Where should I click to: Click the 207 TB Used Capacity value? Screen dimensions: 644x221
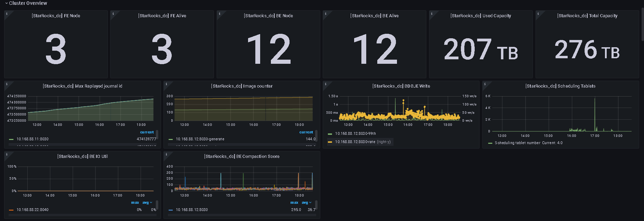(x=481, y=49)
